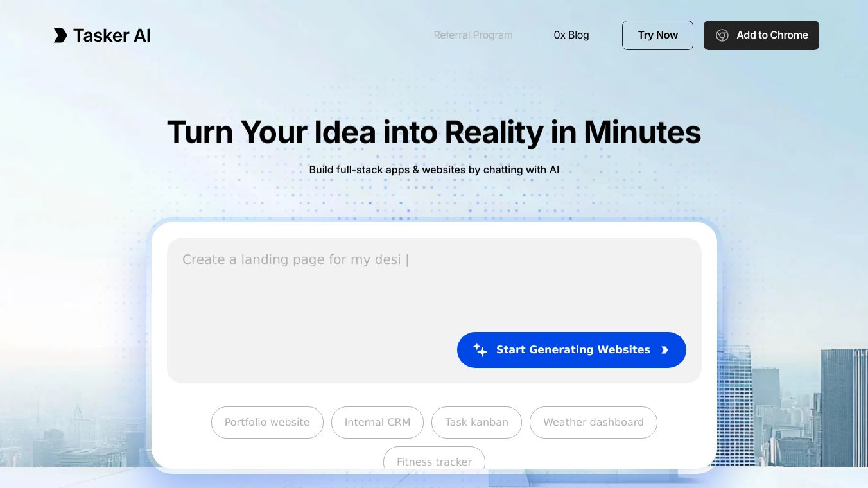
Task: Choose the Internal CRM suggestion chip
Action: point(378,423)
